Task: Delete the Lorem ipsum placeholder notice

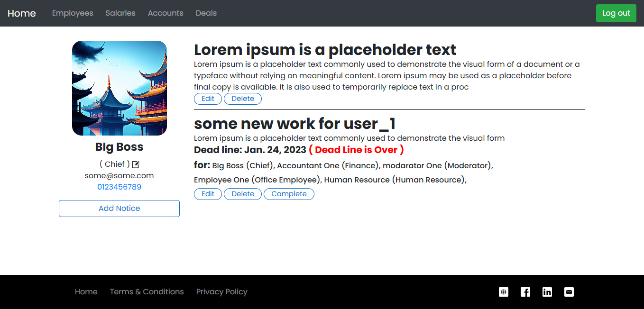Action: 243,99
